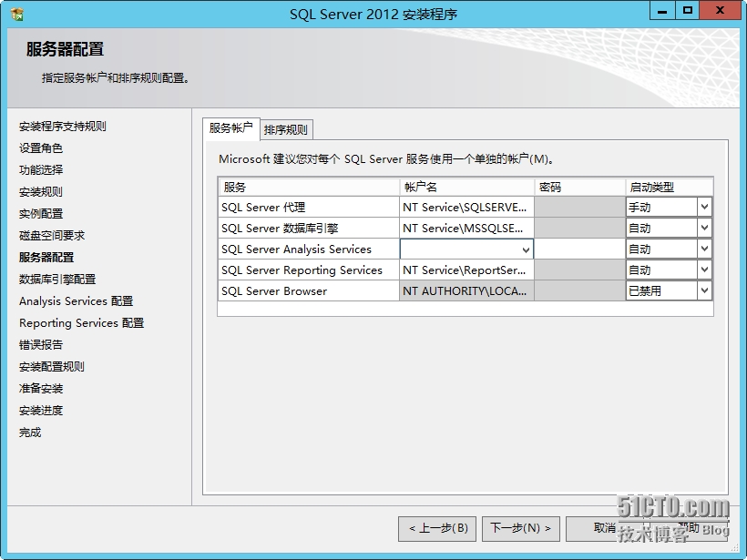Switch to the 服务帐户 tab
Image resolution: width=747 pixels, height=560 pixels.
pyautogui.click(x=231, y=128)
